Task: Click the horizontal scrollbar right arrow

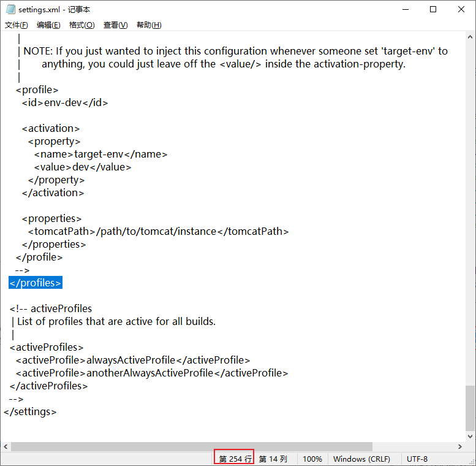Action: tap(459, 447)
